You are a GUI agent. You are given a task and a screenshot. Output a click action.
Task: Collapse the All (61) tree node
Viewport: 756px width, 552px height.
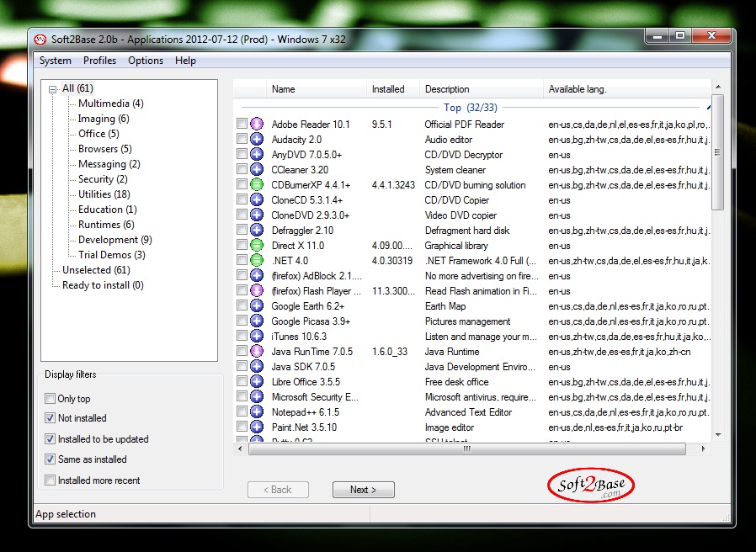[52, 89]
